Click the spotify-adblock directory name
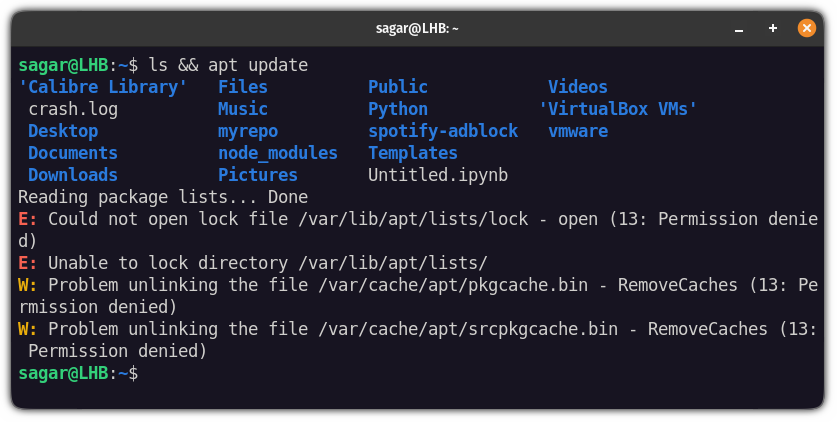The image size is (837, 422). (x=443, y=131)
